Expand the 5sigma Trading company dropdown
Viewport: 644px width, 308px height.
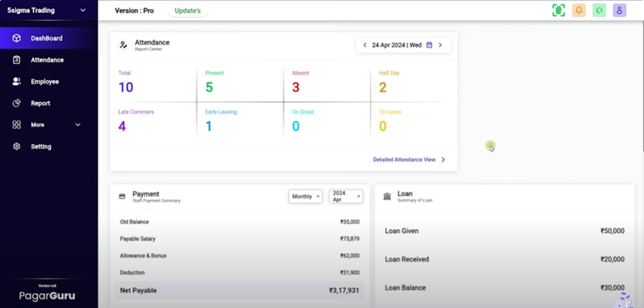(x=83, y=10)
